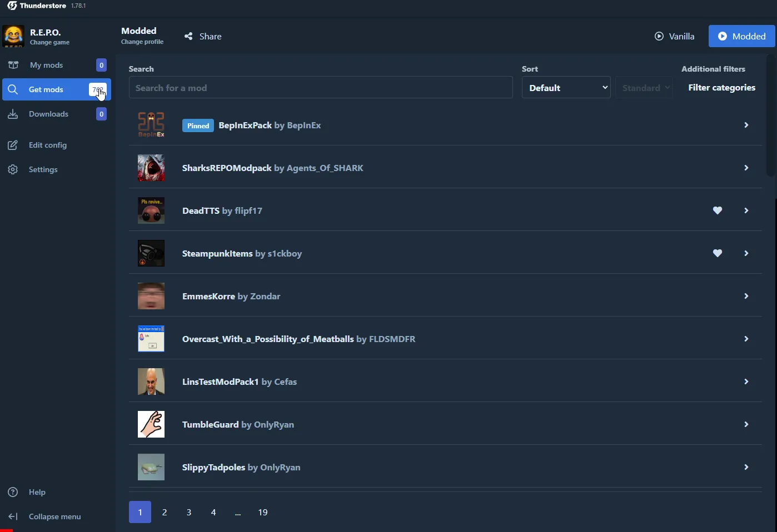Select Change game under R.E.P.O.
The image size is (777, 532).
coord(49,42)
